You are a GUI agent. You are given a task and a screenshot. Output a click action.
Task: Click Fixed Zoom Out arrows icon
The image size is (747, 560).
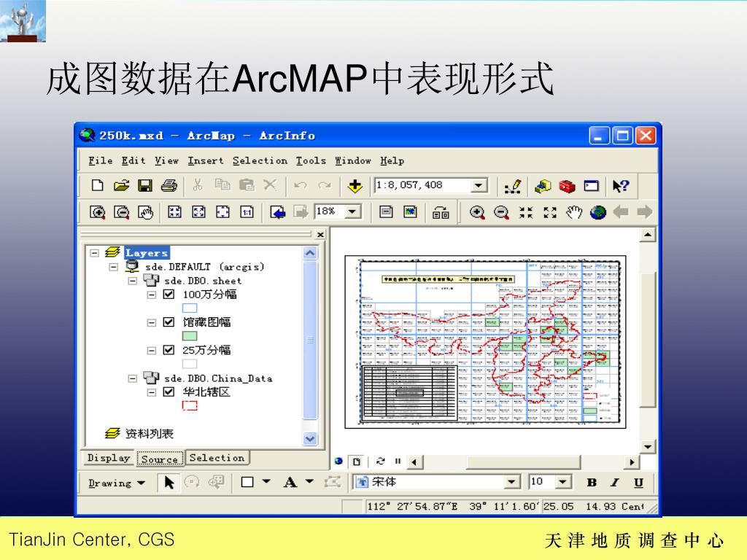(550, 212)
